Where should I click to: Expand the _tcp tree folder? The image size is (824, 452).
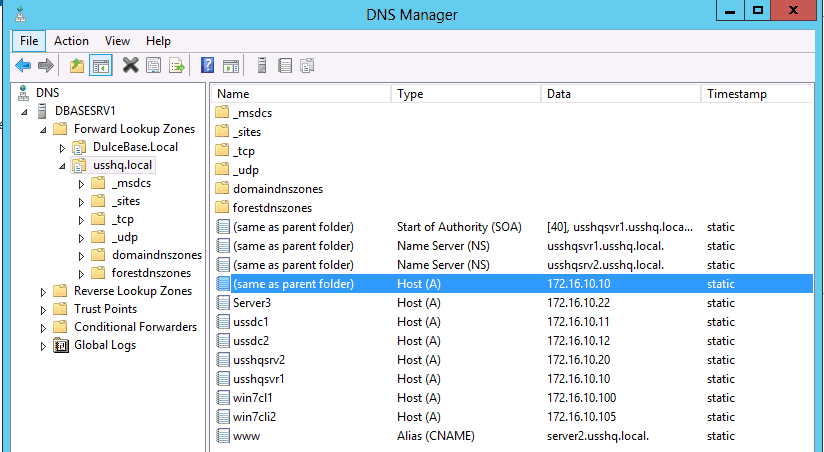pos(81,220)
